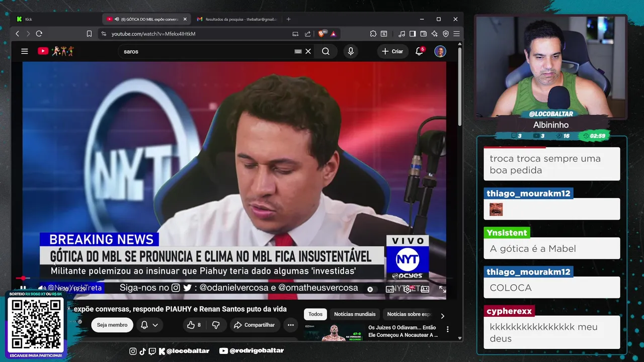Switch to theater mode view
This screenshot has height=362, width=644.
[x=425, y=289]
